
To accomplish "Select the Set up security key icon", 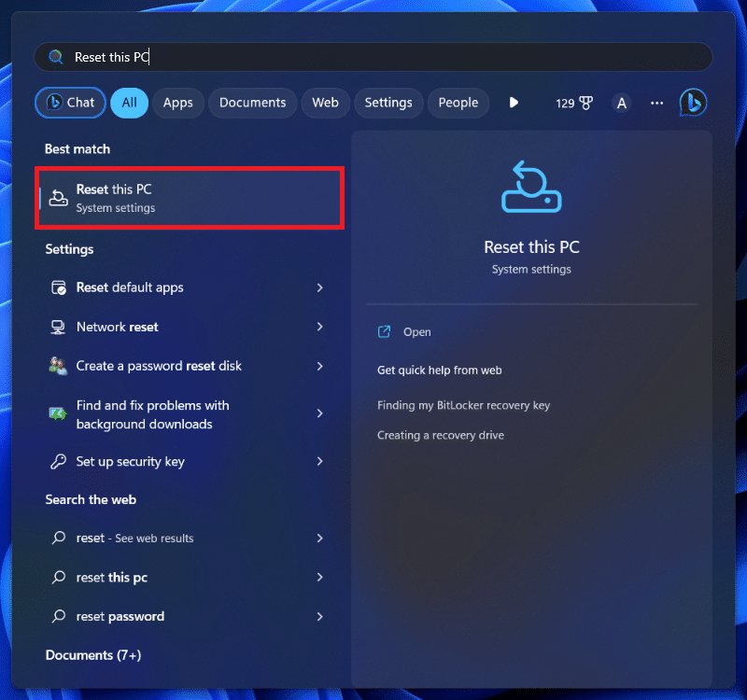I will point(59,461).
